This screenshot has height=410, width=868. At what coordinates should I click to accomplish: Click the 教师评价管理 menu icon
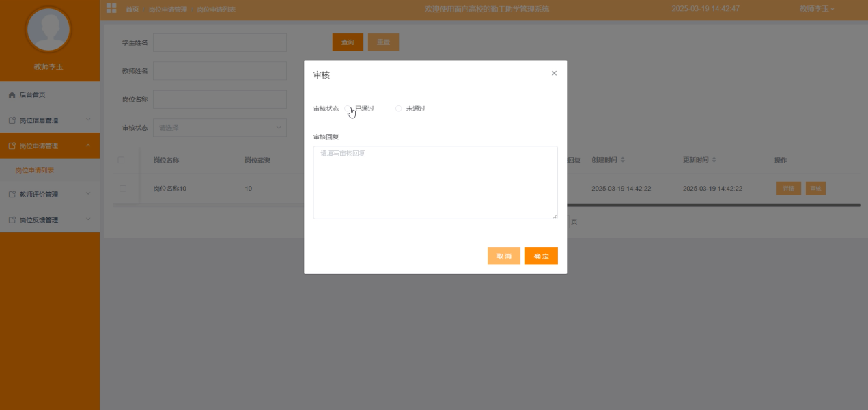[12, 194]
